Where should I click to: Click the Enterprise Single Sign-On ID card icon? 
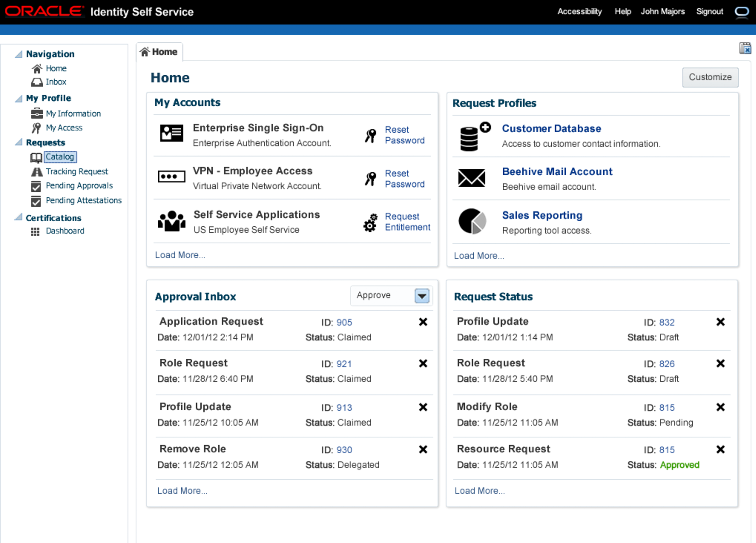tap(171, 133)
